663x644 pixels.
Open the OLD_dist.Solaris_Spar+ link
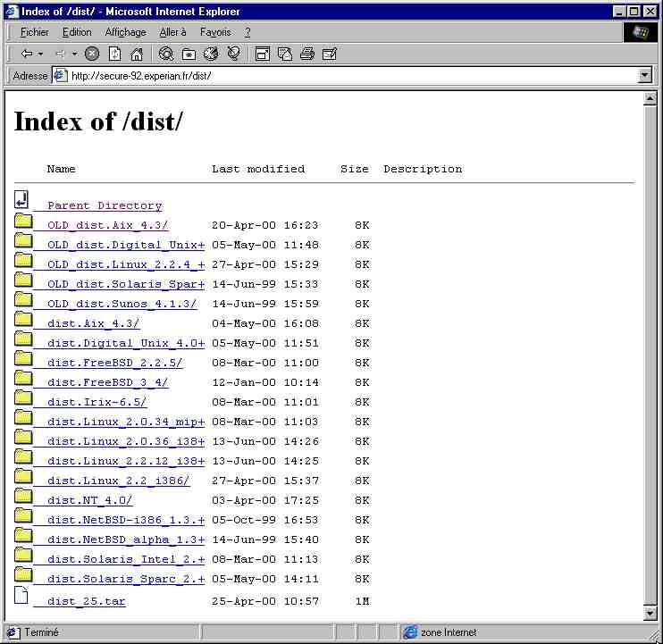[x=126, y=284]
